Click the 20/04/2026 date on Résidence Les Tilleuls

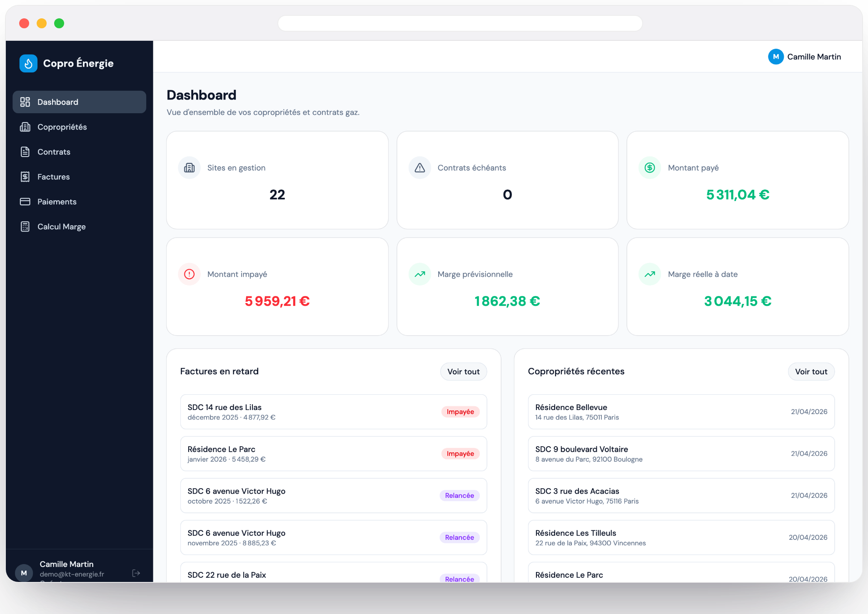point(808,537)
